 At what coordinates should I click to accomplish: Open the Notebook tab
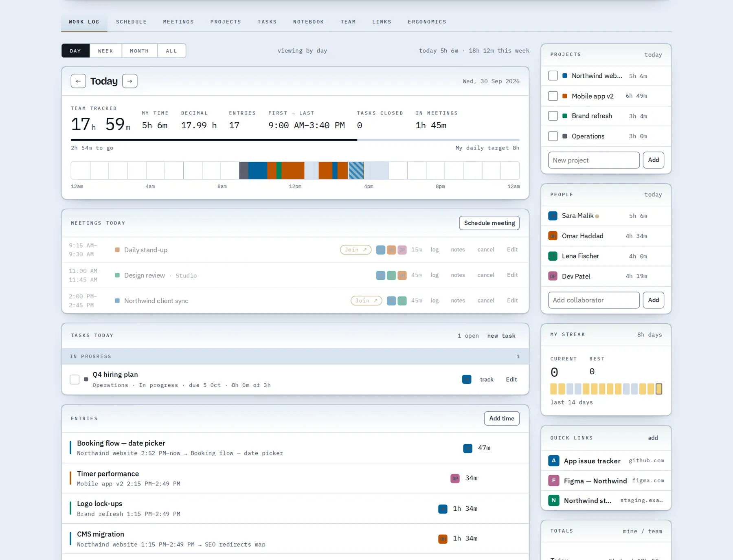coord(308,22)
